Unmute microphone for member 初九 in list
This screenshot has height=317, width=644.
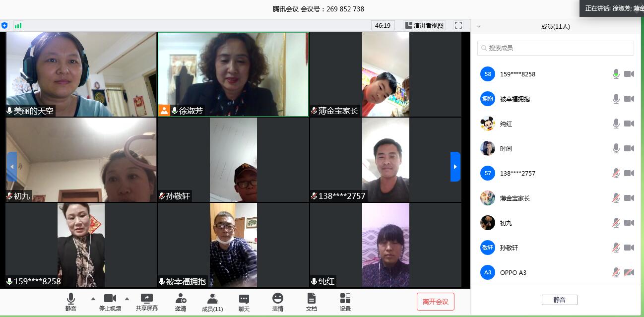coord(616,223)
